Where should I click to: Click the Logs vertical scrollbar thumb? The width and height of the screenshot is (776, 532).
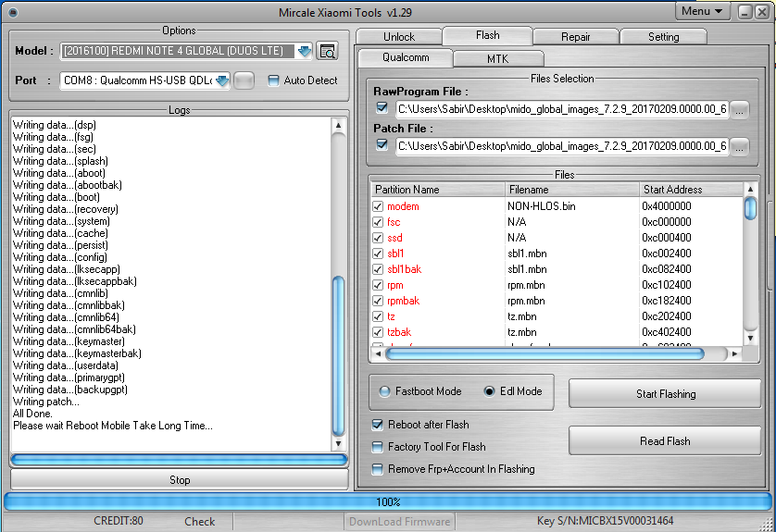(338, 356)
